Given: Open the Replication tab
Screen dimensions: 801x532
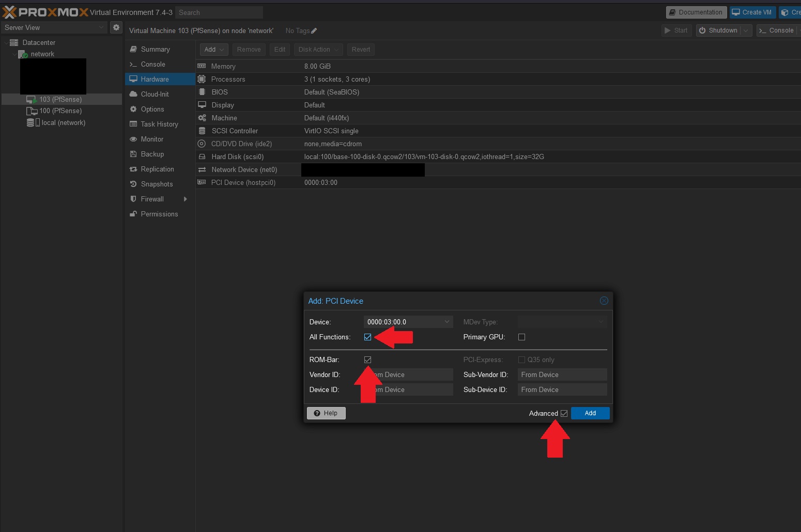Looking at the screenshot, I should (160, 169).
